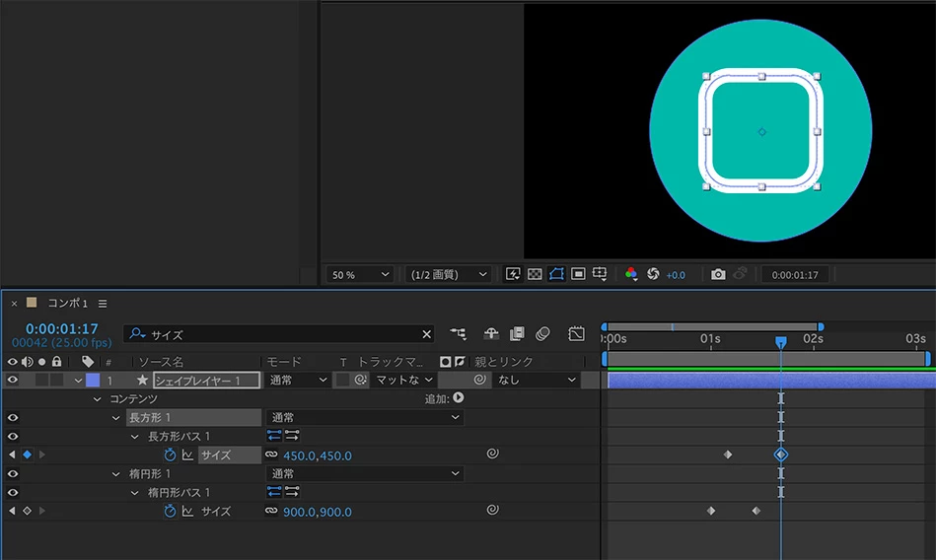Show the RGB channel and color management icon

(631, 274)
